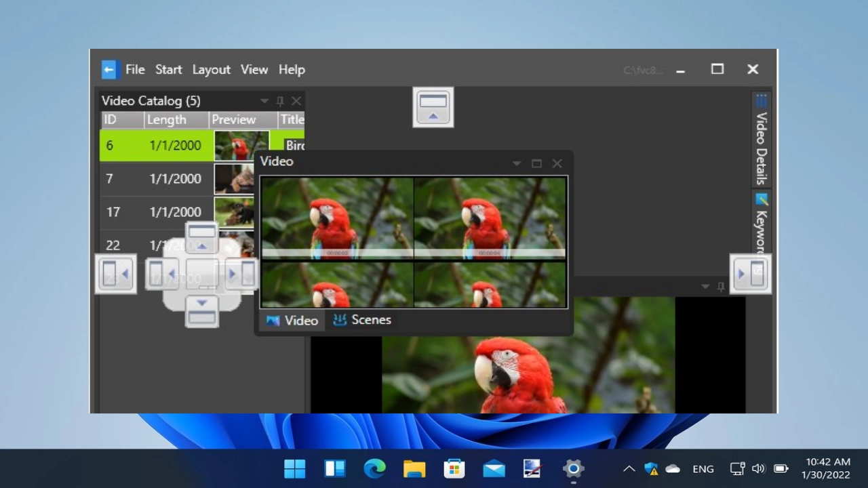The width and height of the screenshot is (868, 488).
Task: Select the dock-to-left-edge indicator
Action: pyautogui.click(x=115, y=274)
